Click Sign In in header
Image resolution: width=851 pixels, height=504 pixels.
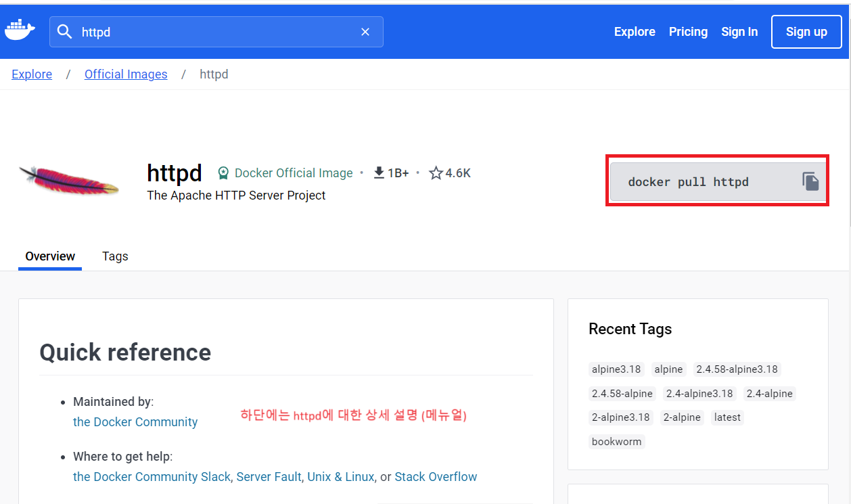tap(739, 32)
